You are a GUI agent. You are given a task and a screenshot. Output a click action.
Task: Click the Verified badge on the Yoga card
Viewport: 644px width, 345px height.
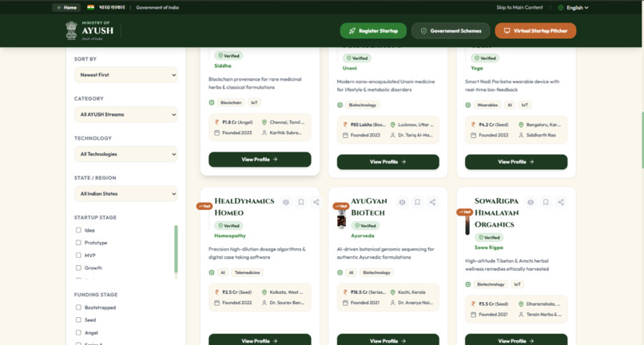485,58
